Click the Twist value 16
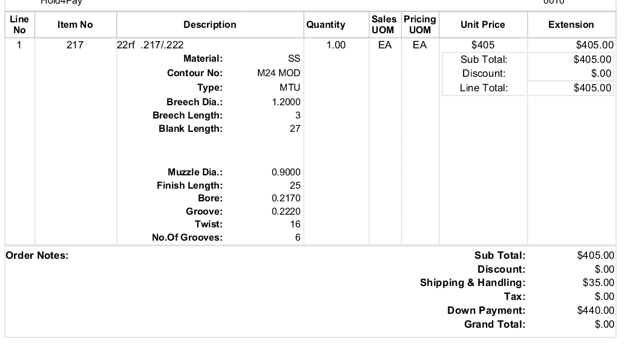 click(x=295, y=224)
